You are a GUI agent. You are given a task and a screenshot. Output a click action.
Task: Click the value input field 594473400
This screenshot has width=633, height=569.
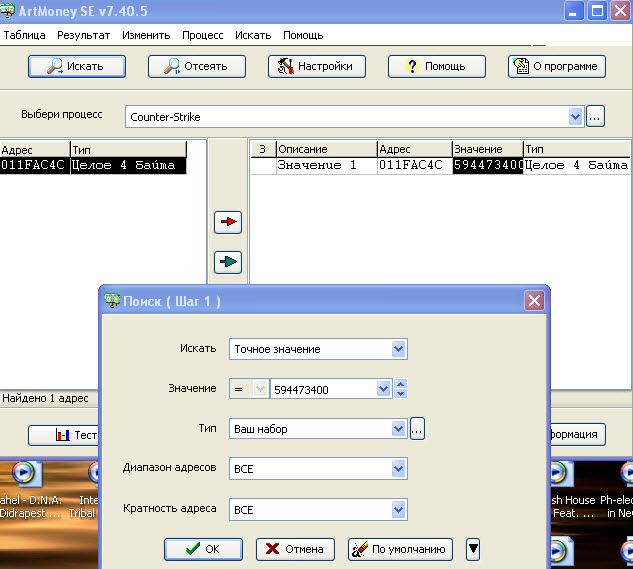tap(324, 389)
